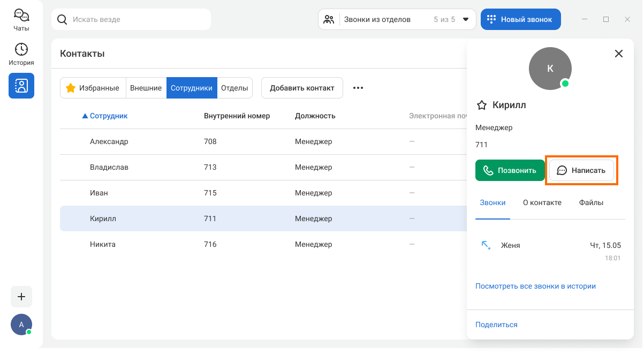Switch to Избранные filter

pos(93,88)
